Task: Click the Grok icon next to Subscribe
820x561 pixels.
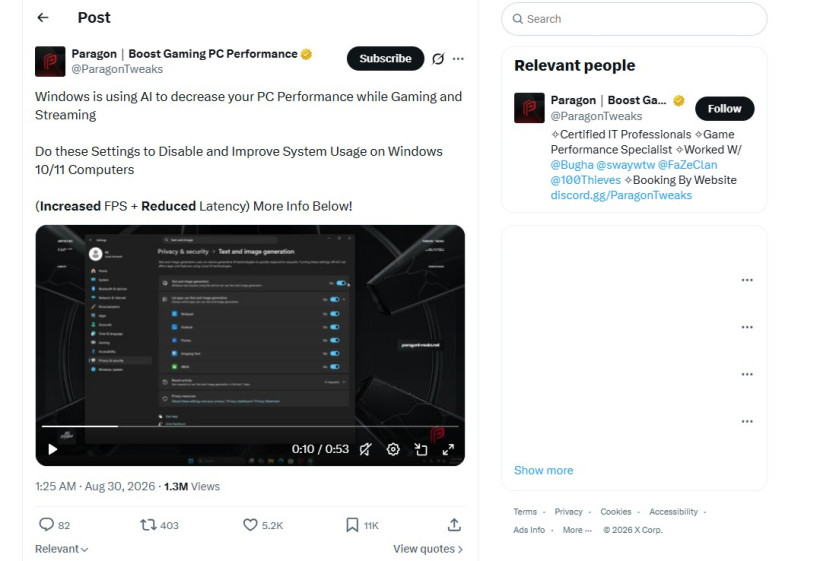Action: coord(438,59)
